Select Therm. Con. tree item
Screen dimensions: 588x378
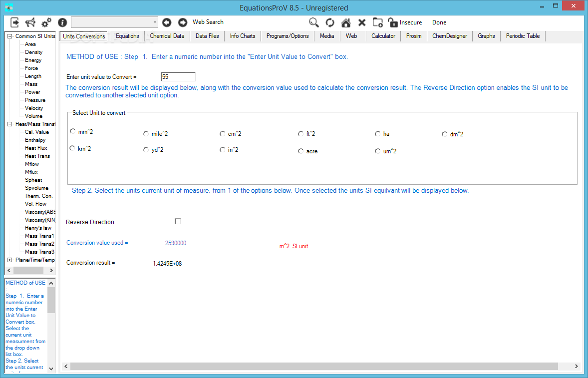coord(38,196)
